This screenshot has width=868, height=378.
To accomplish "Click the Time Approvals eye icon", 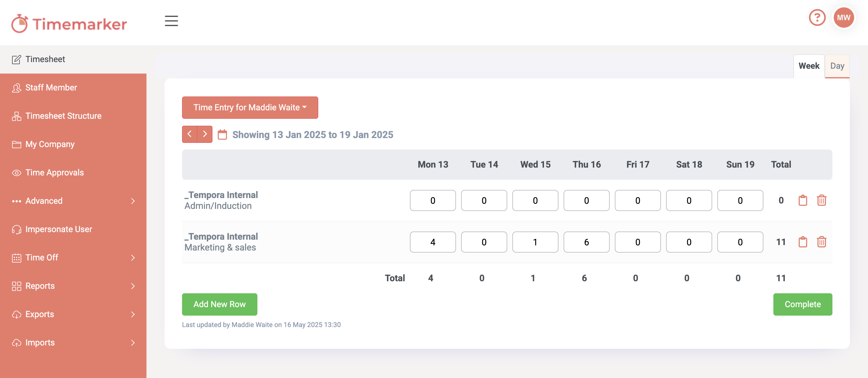I will point(17,173).
